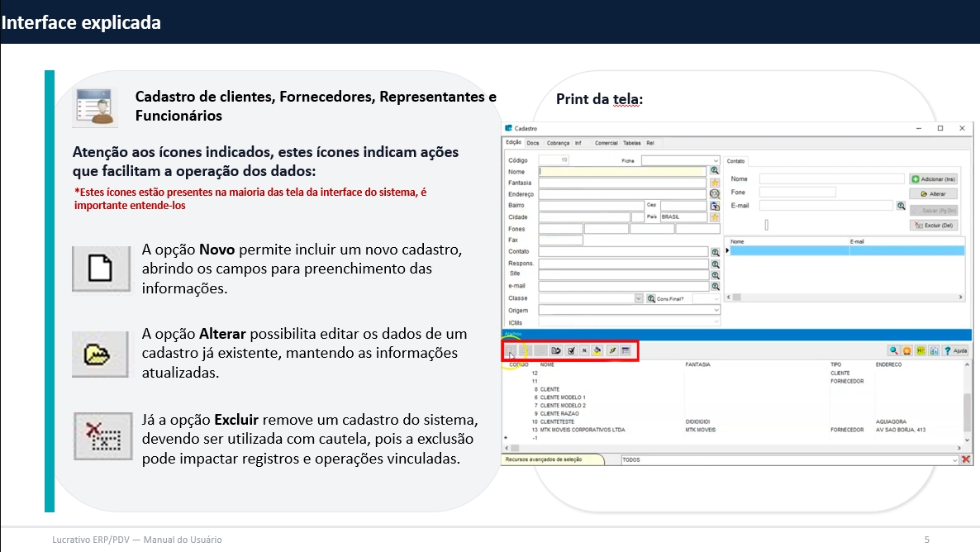This screenshot has height=552, width=980.
Task: Click the magnifier icon beside the Site field
Action: [715, 274]
